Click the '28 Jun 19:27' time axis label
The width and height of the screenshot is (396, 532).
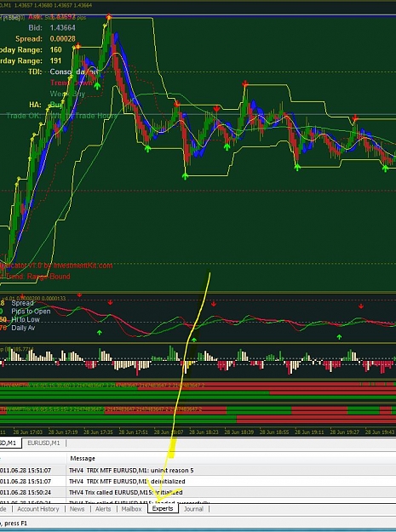pos(344,432)
